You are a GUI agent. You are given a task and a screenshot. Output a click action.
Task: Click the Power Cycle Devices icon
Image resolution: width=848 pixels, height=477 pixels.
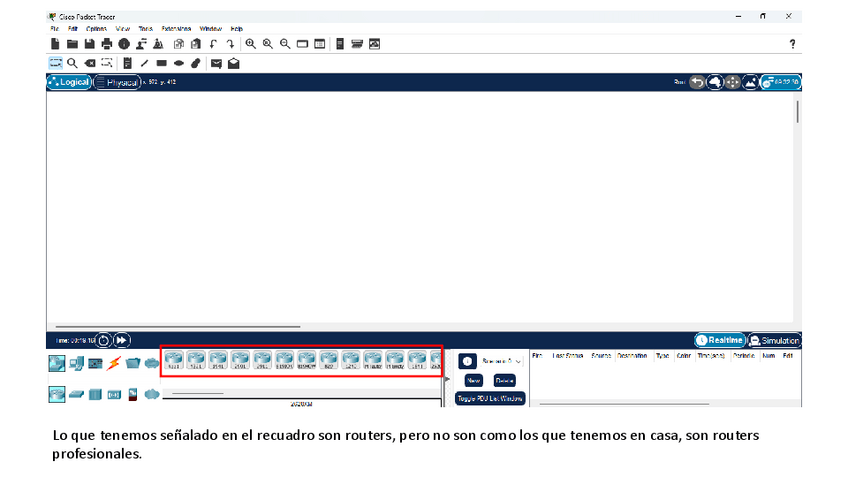coord(103,341)
